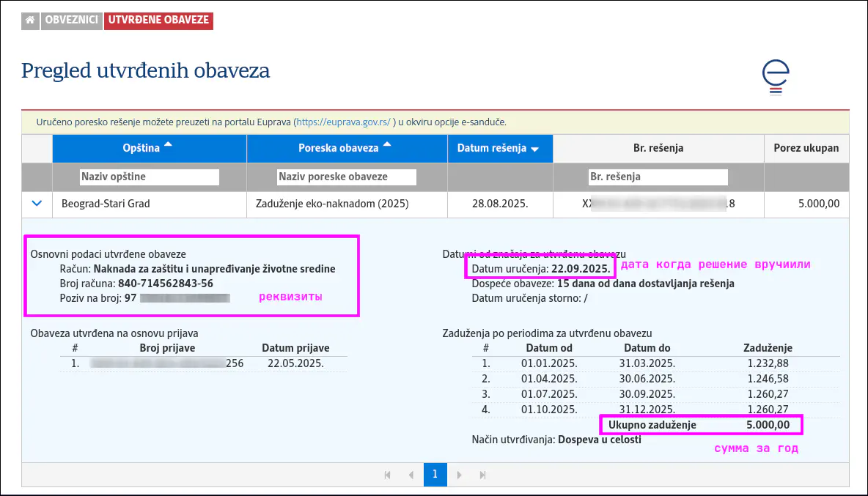Viewport: 868px width, 496px height.
Task: Go to previous page arrow
Action: [x=411, y=475]
